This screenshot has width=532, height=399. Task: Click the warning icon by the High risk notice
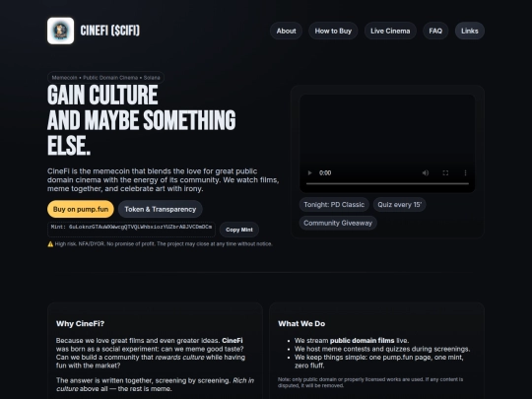click(x=50, y=244)
